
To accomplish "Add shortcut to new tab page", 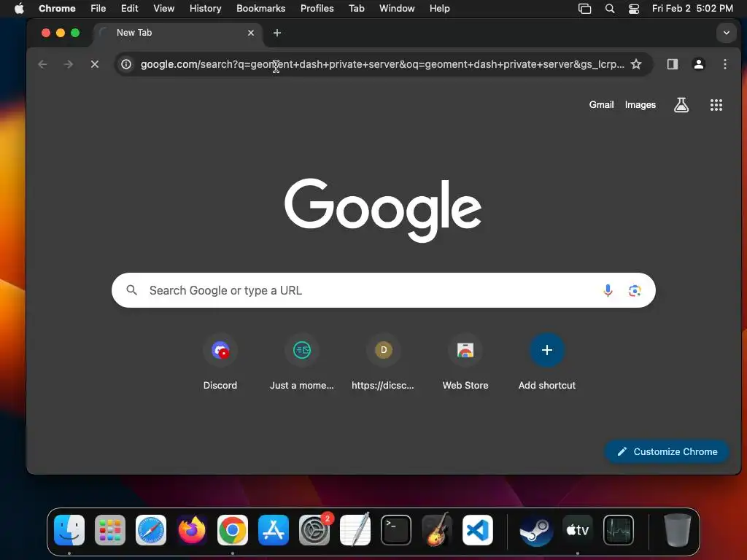I will (x=547, y=363).
